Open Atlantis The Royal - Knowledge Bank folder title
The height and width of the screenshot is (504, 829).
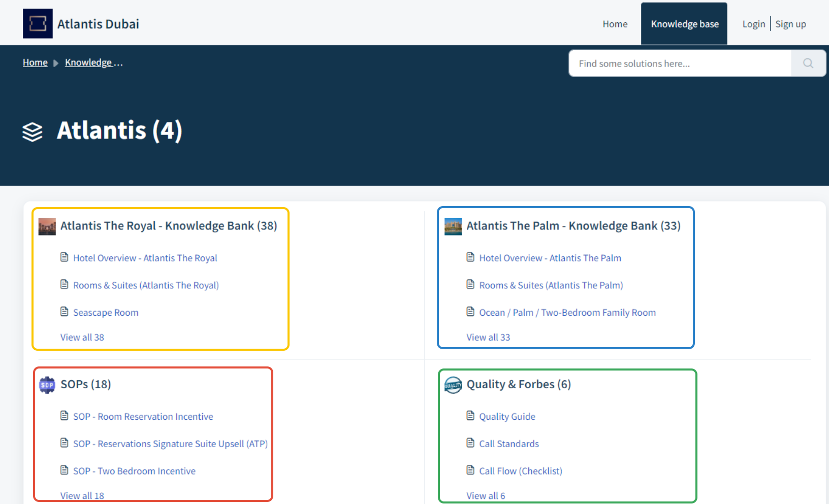pyautogui.click(x=169, y=226)
